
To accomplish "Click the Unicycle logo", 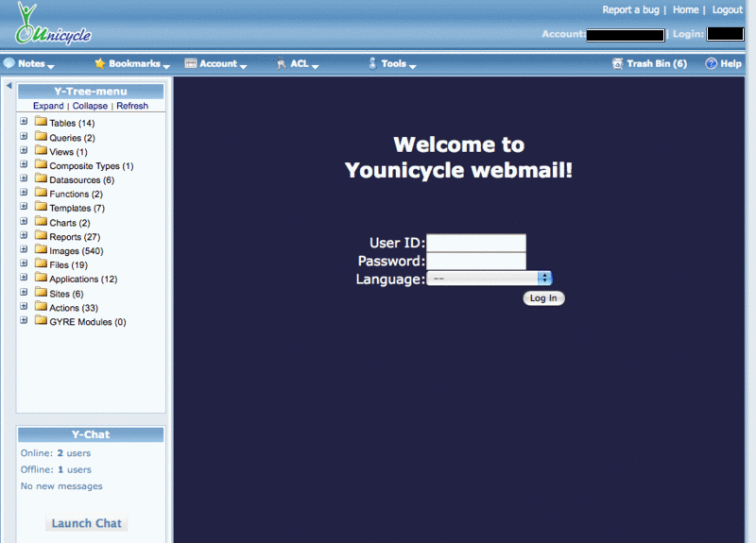I will point(53,25).
